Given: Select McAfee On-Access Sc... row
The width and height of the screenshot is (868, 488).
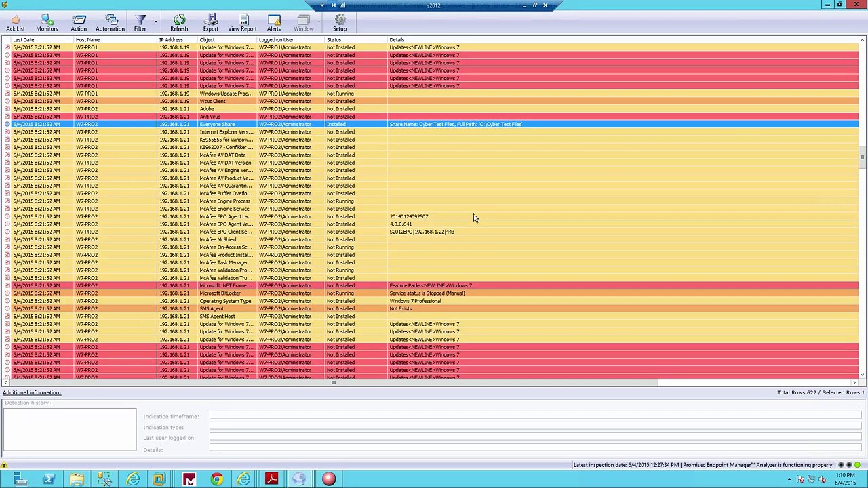Looking at the screenshot, I should (431, 247).
